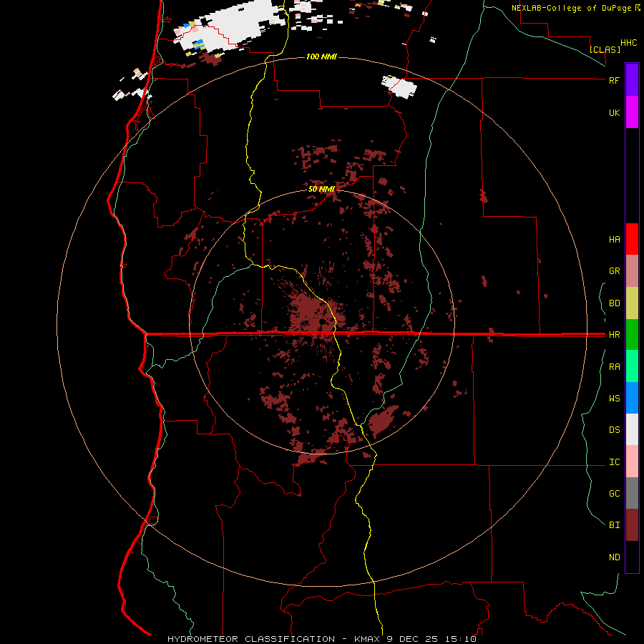The height and width of the screenshot is (644, 644).
Task: Click the BI legend label
Action: click(x=614, y=525)
